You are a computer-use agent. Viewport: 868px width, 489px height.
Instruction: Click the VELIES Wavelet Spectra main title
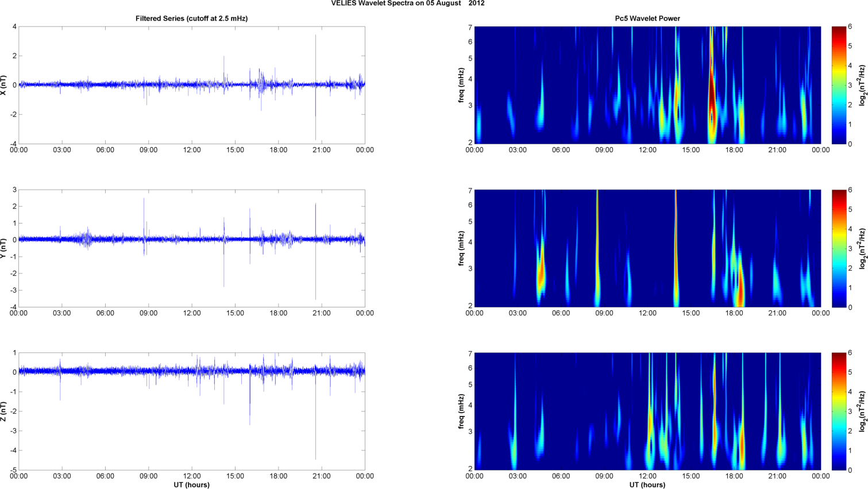tap(408, 3)
